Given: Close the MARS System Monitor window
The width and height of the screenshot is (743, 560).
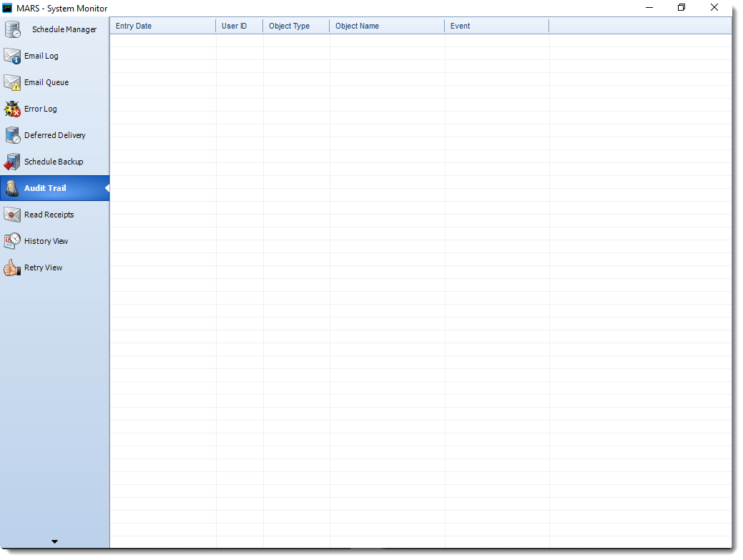Looking at the screenshot, I should click(714, 8).
